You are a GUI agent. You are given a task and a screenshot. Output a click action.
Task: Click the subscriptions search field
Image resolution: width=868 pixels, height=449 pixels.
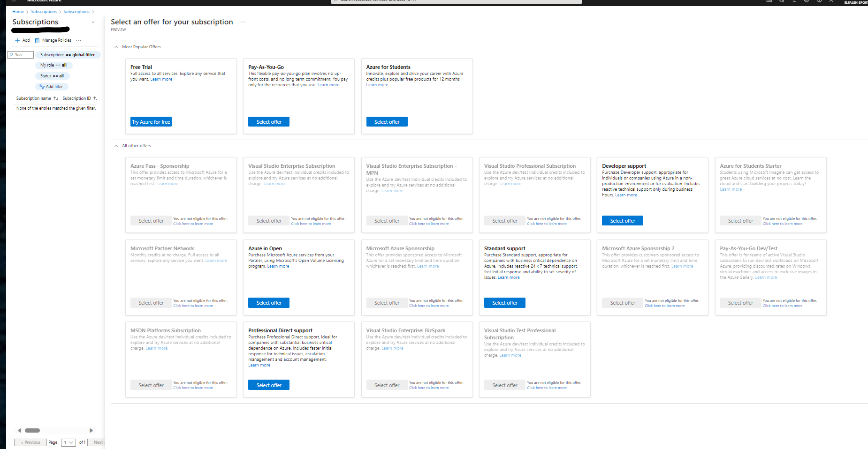21,55
